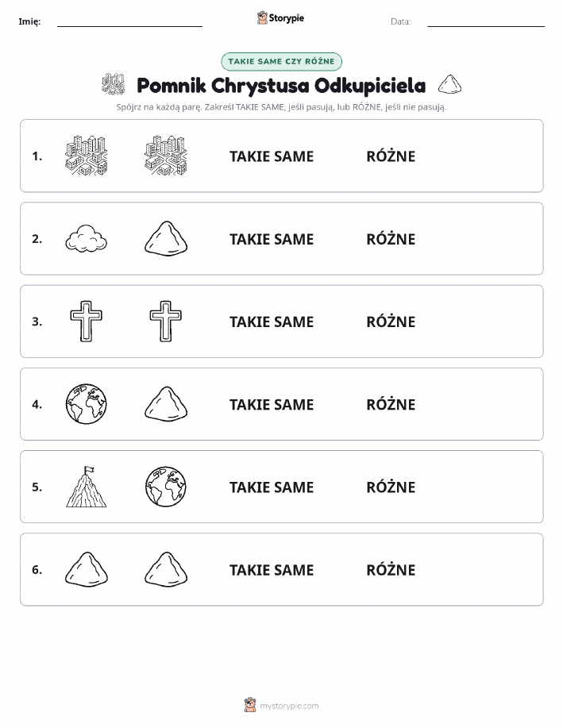The height and width of the screenshot is (728, 563).
Task: Select RÓŻNE in row 2
Action: point(391,239)
